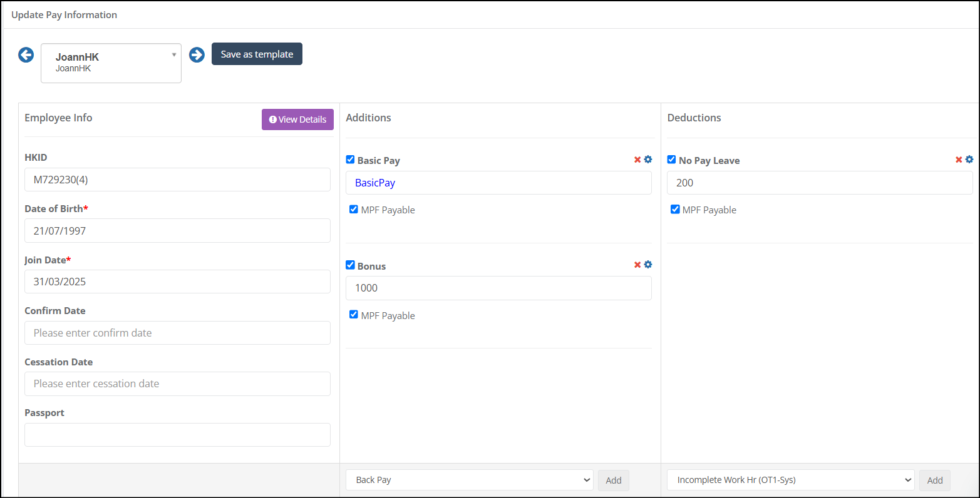
Task: Go to previous employee with left arrow
Action: (x=26, y=55)
